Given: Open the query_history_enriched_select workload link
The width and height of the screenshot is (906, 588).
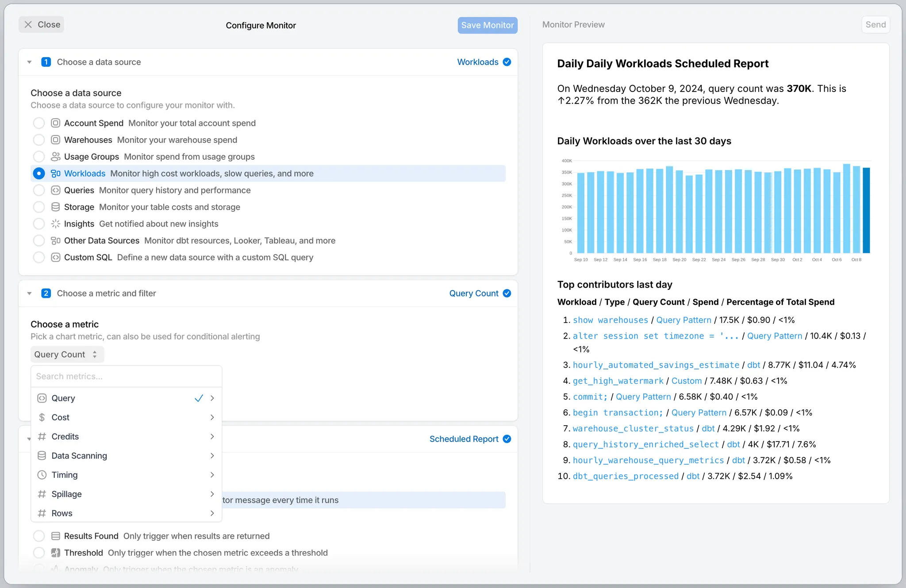Looking at the screenshot, I should pos(646,444).
